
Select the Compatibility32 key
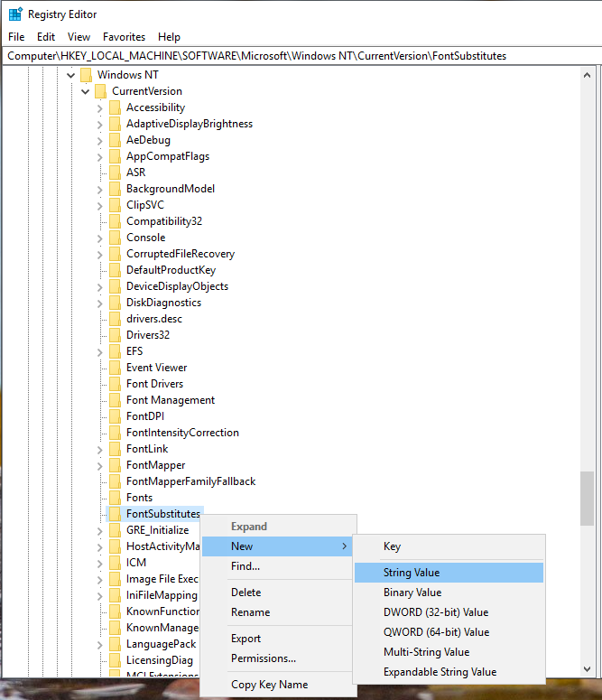(164, 221)
